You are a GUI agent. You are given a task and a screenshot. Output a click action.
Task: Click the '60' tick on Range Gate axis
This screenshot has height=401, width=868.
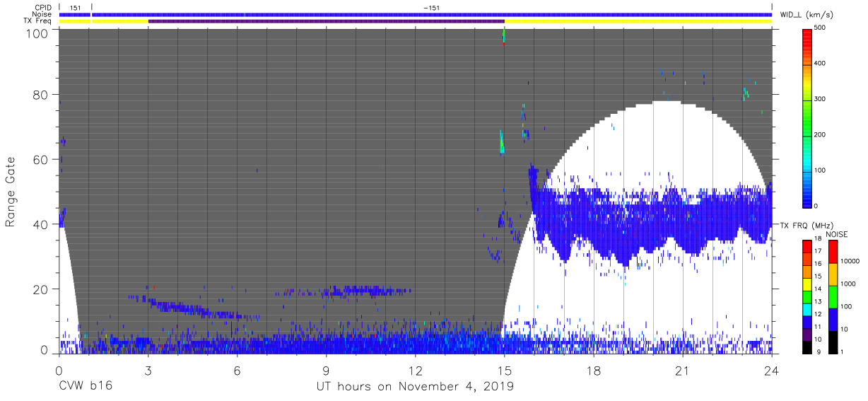point(40,160)
